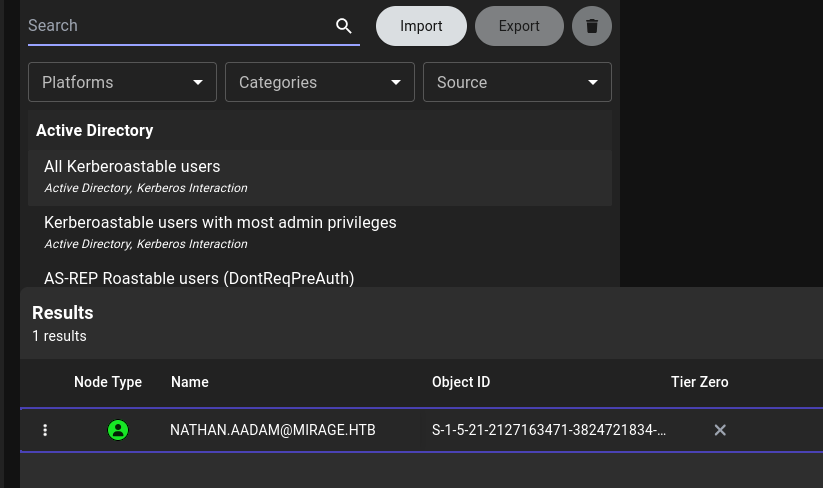Sort by the Name column header
This screenshot has width=823, height=488.
point(190,382)
